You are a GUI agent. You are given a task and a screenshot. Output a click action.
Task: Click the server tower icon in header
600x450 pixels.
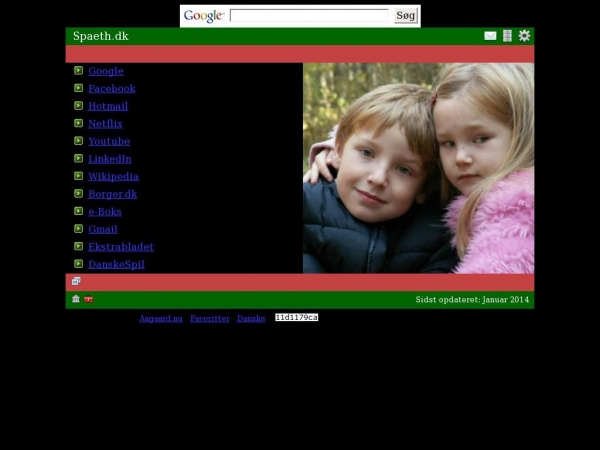[x=507, y=36]
